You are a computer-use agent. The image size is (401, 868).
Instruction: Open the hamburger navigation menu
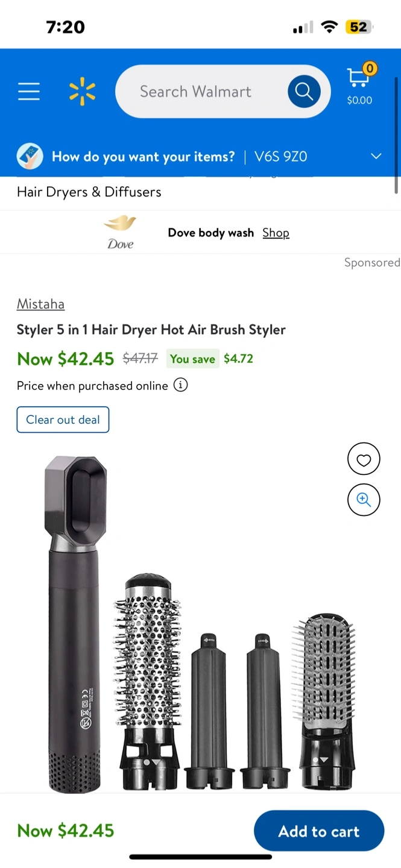click(x=28, y=92)
